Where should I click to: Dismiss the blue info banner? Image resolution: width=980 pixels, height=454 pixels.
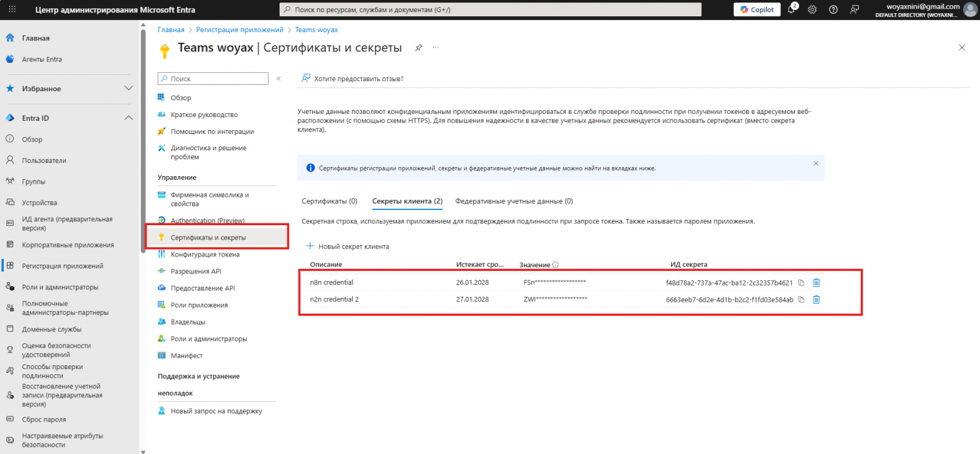pos(815,163)
